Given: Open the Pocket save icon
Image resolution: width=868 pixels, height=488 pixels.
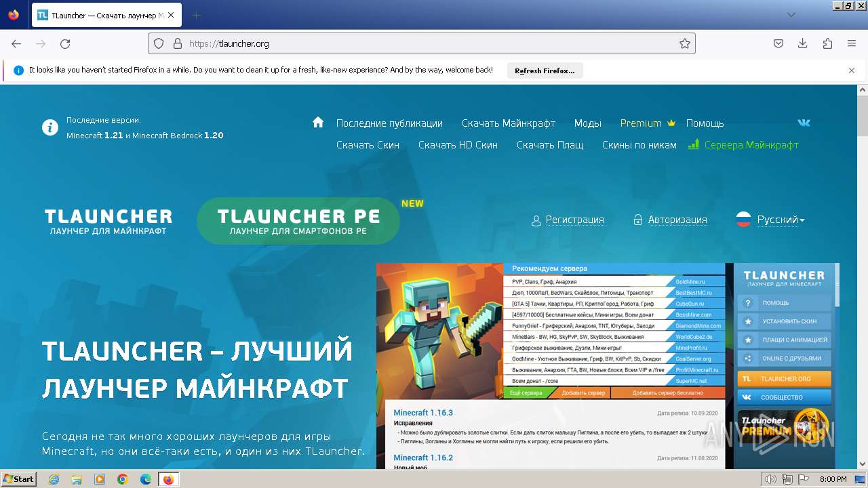Looking at the screenshot, I should (778, 43).
